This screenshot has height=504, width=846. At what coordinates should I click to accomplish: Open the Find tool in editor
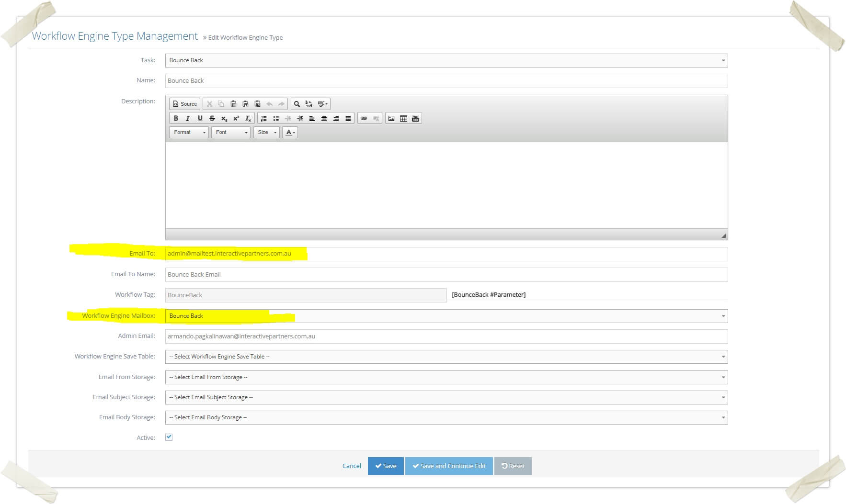coord(297,104)
